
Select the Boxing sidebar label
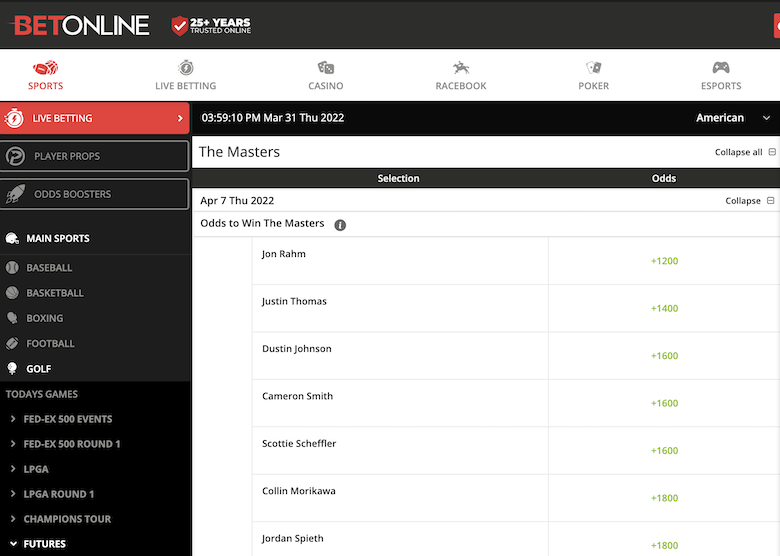click(x=45, y=318)
